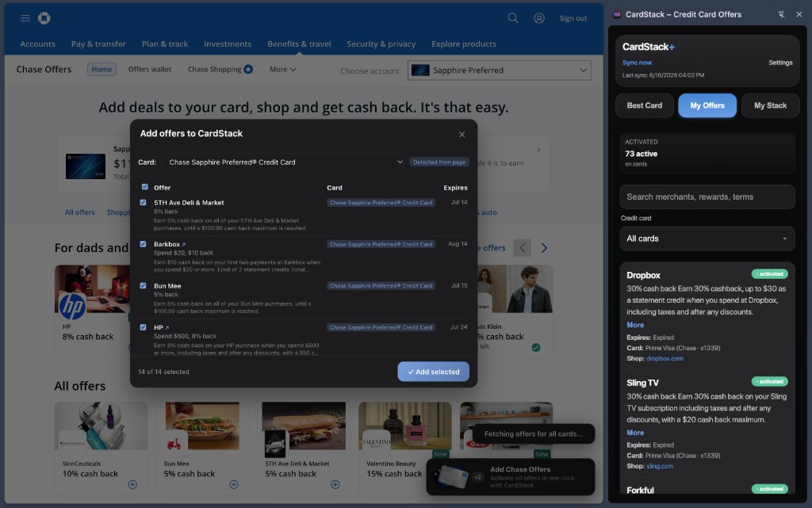Open the Valentino Beauty offer thumbnail
The image size is (812, 508).
404,426
